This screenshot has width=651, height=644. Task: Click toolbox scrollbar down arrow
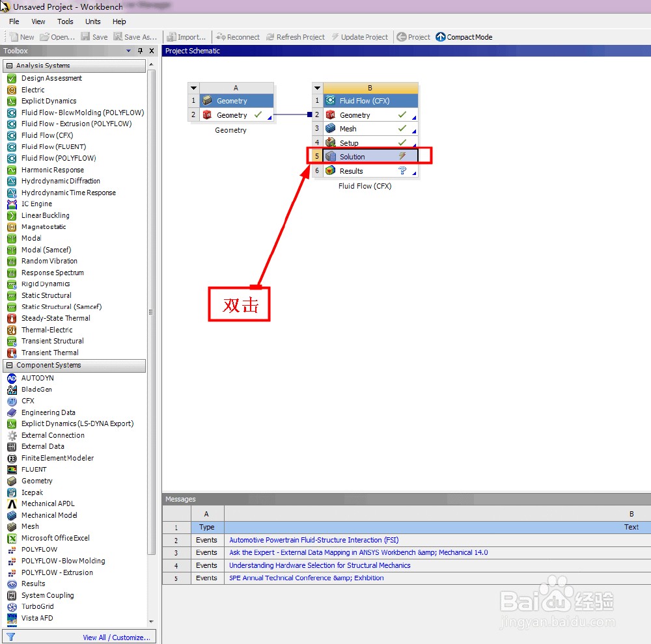click(151, 622)
